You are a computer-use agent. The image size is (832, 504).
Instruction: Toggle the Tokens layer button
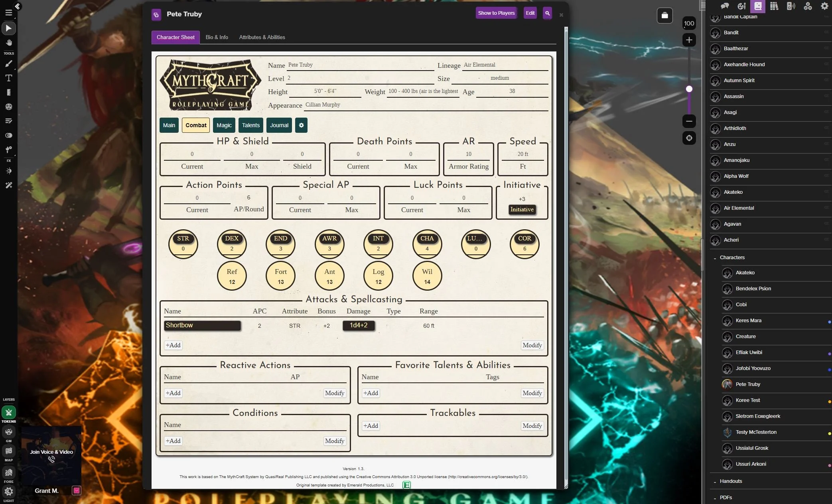tap(8, 412)
